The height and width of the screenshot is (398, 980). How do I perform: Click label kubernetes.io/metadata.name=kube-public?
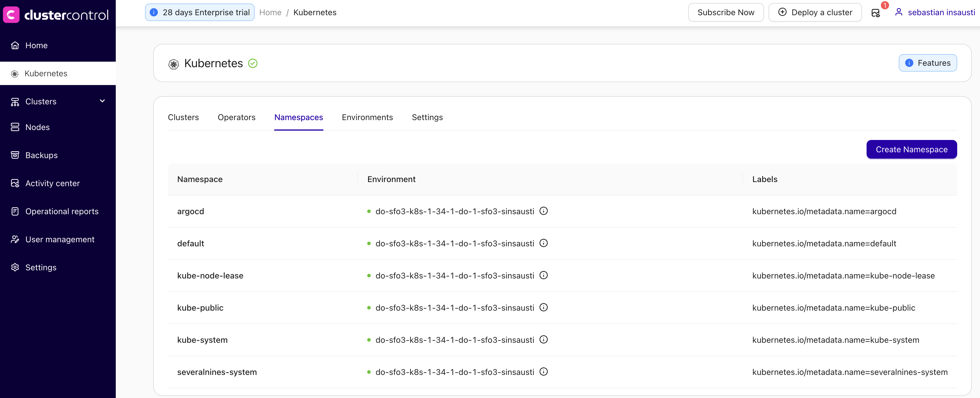(834, 308)
